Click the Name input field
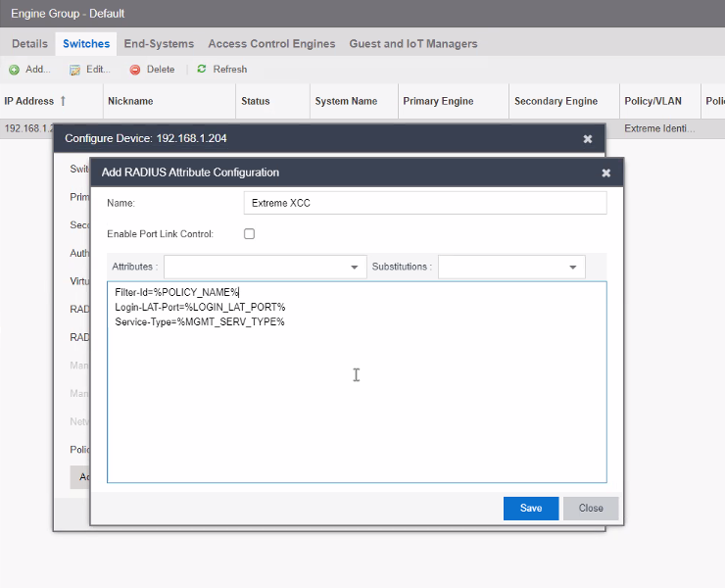725x588 pixels. click(424, 203)
